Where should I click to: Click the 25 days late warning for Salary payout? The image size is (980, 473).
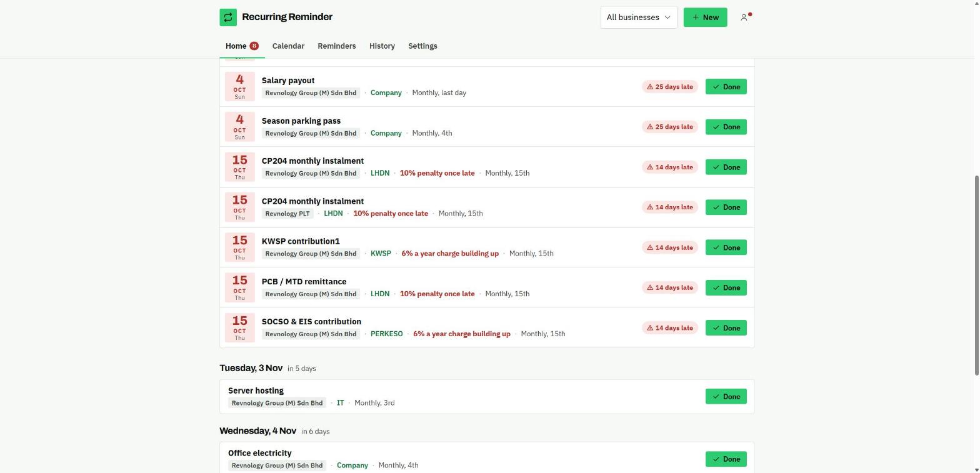tap(670, 87)
